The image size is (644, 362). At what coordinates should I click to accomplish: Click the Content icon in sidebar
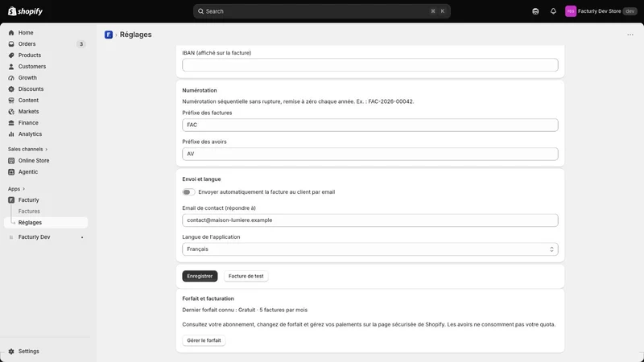click(11, 100)
